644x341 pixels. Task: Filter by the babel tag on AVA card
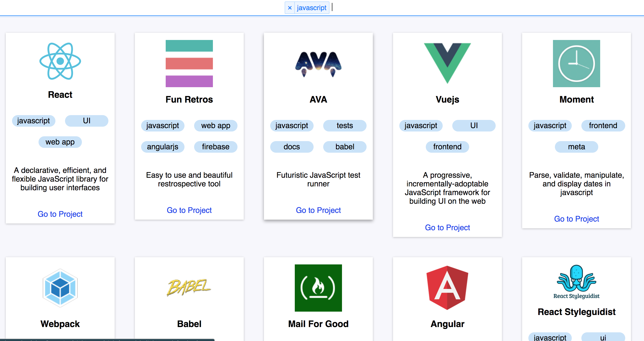(345, 147)
